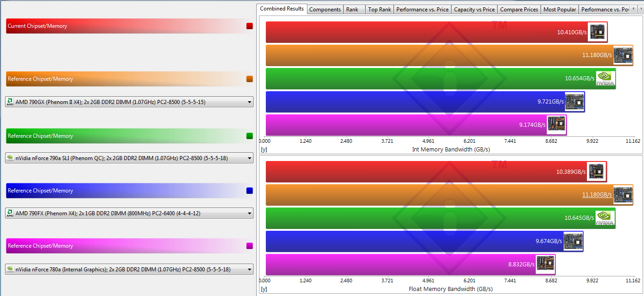The width and height of the screenshot is (644, 296).
Task: Click nVidia logo on green Int bandwidth bar
Action: (606, 78)
